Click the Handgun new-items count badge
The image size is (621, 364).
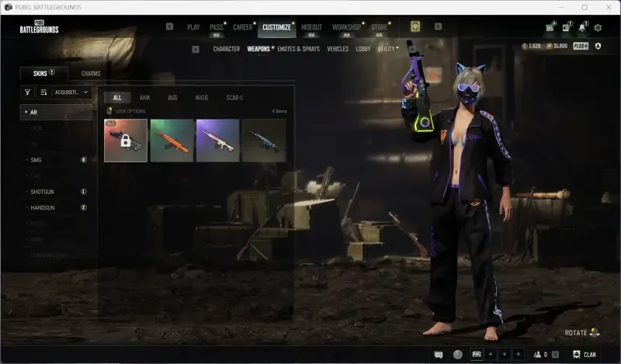84,207
